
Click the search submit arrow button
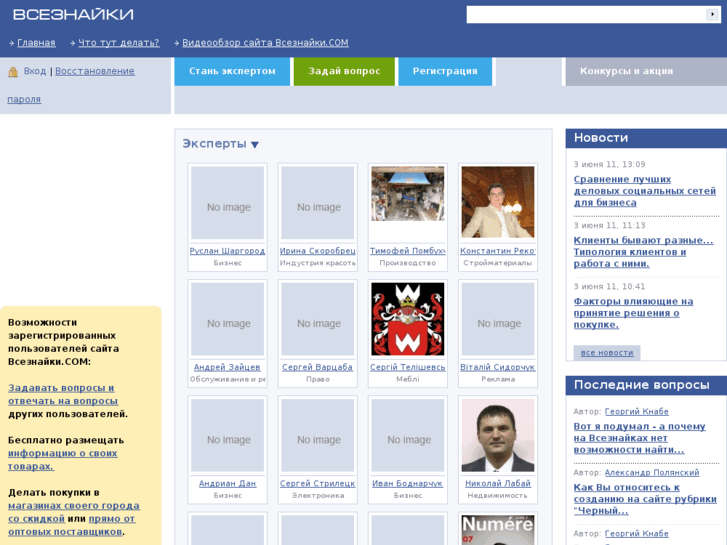712,14
